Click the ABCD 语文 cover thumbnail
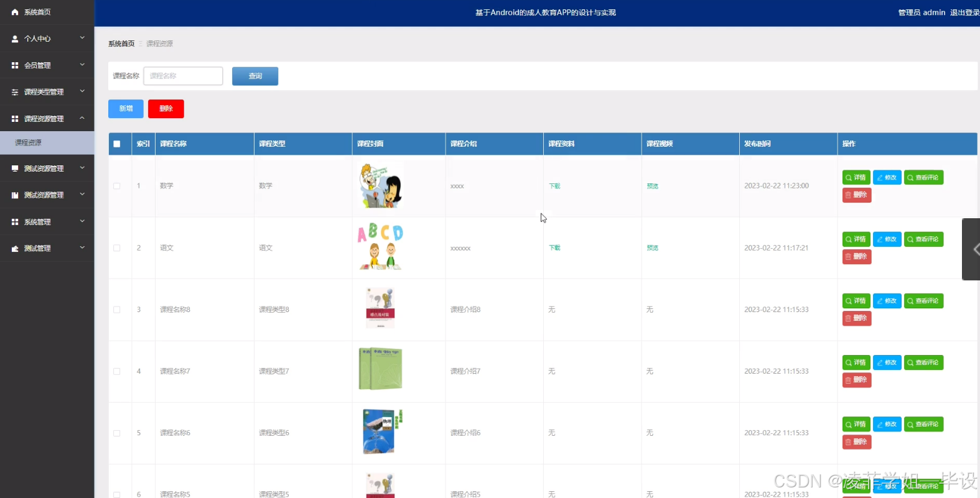This screenshot has height=498, width=980. pos(381,247)
